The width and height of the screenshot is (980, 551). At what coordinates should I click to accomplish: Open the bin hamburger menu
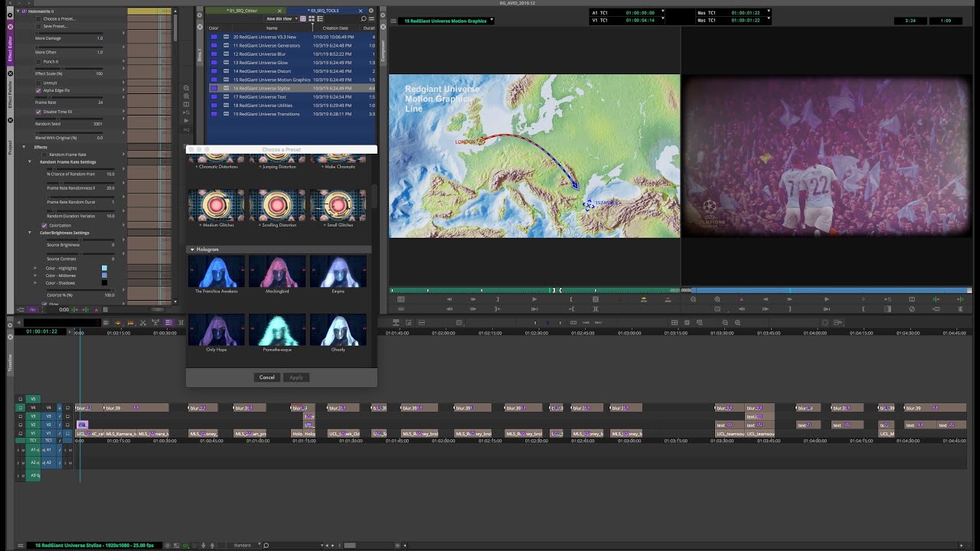pos(371,18)
